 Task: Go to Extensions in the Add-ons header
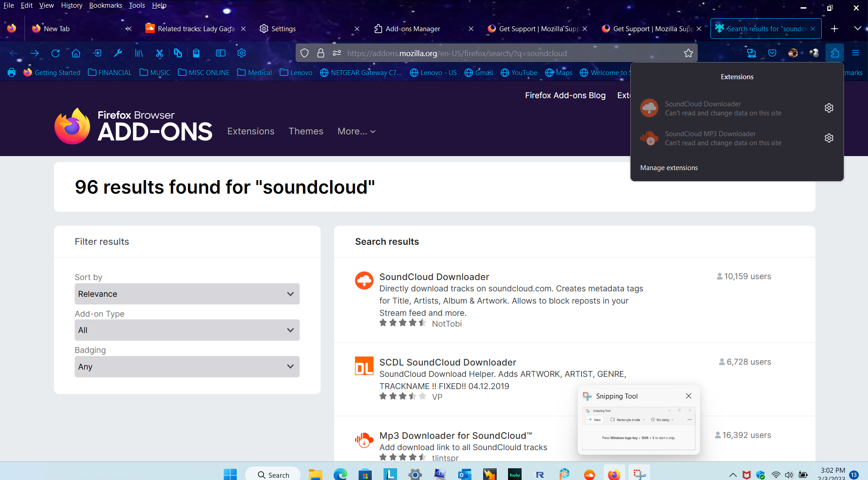click(251, 131)
